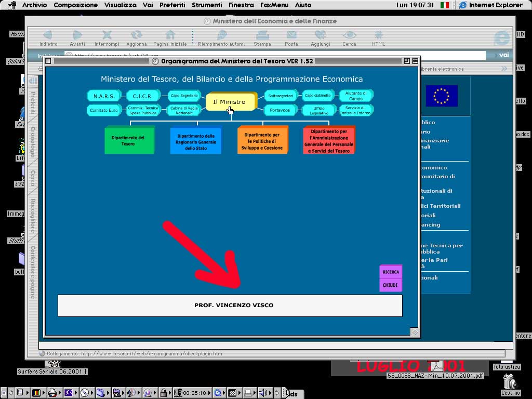Screen dimensions: 532x399
Task: Click the European Union flag image
Action: (x=442, y=96)
